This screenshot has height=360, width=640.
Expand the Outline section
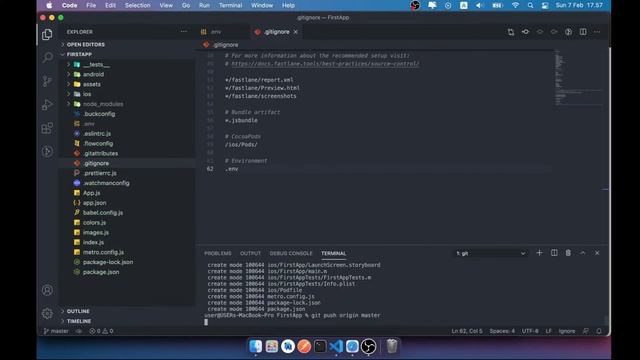pos(78,311)
